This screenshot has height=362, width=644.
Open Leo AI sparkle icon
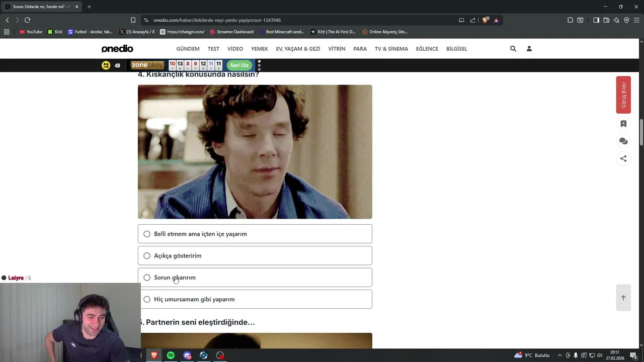click(616, 20)
